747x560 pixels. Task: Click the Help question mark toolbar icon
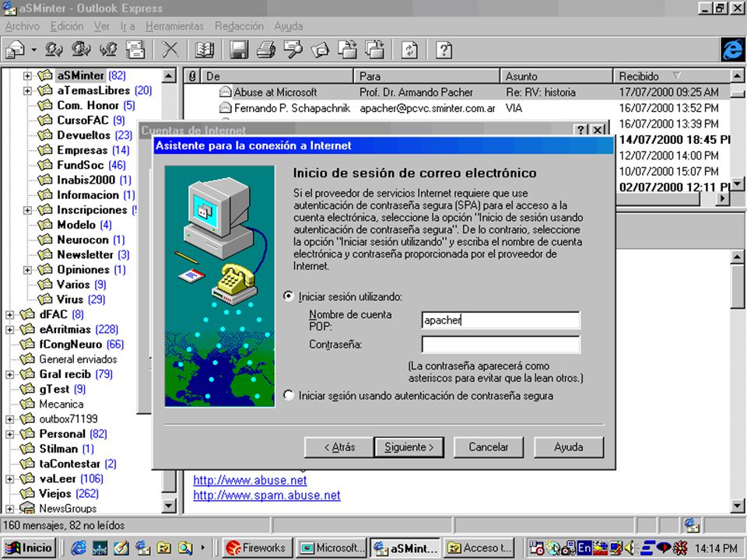pos(444,50)
